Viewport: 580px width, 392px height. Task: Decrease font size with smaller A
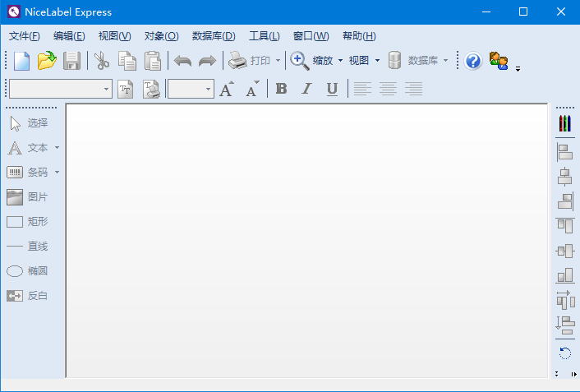click(253, 89)
